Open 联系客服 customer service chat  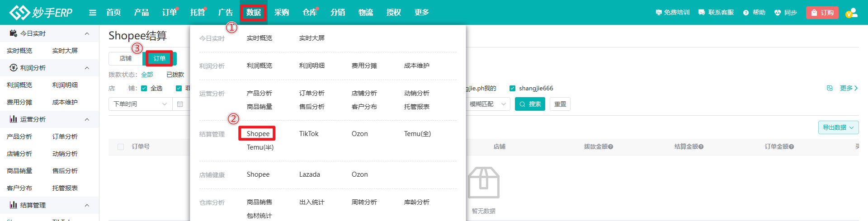point(716,13)
